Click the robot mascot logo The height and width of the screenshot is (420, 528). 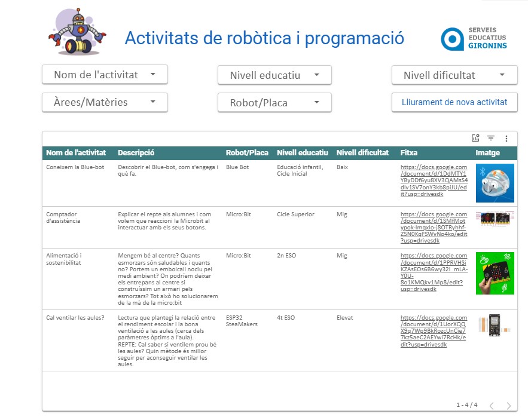tap(76, 33)
